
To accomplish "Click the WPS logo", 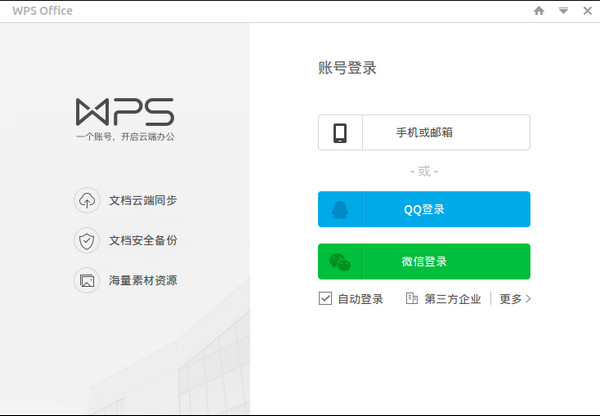I will 125,112.
